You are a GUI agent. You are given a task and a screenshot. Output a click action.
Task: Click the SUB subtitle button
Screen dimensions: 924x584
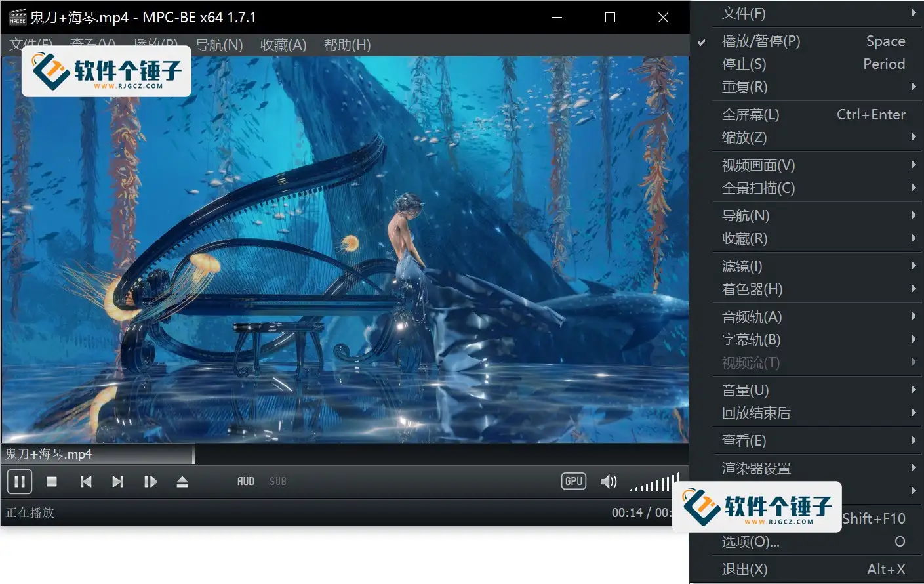[278, 482]
